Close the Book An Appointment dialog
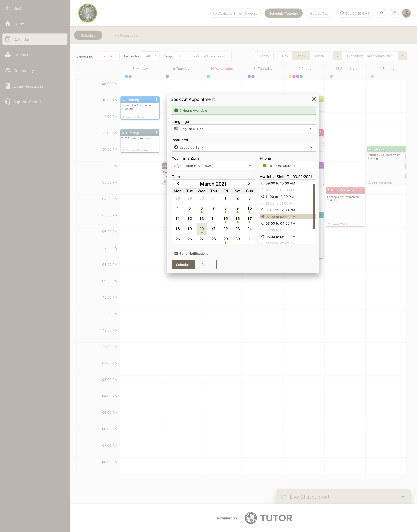Image resolution: width=417 pixels, height=532 pixels. [314, 99]
